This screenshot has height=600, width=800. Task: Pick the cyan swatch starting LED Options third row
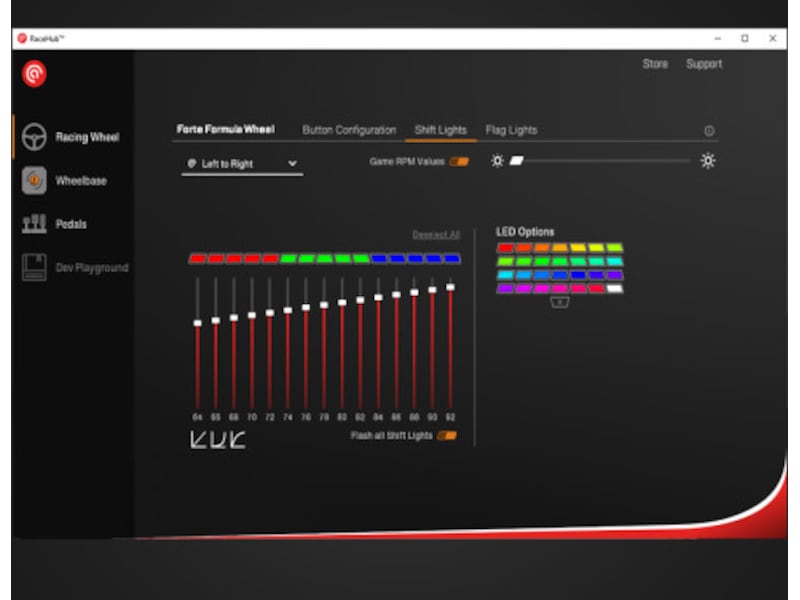click(505, 276)
